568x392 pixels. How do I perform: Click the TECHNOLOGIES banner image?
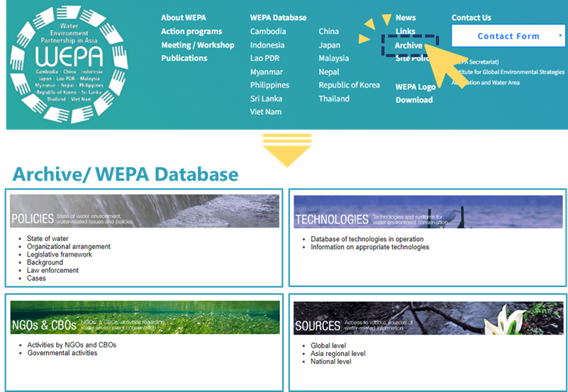tap(428, 212)
